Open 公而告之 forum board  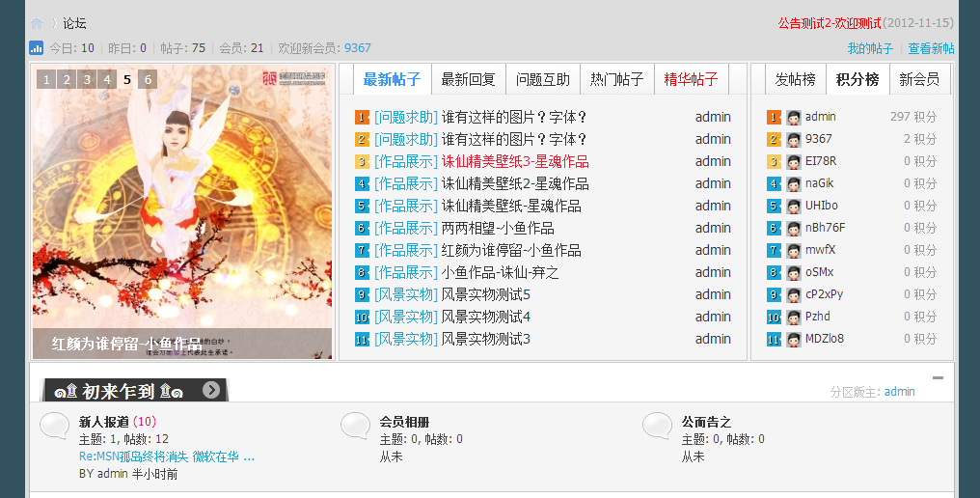pos(706,422)
